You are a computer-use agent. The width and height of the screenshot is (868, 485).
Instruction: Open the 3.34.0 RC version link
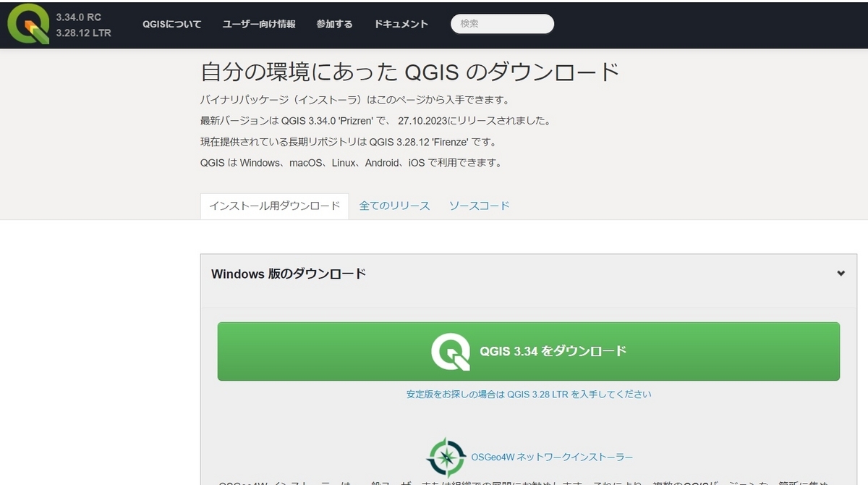pyautogui.click(x=79, y=16)
